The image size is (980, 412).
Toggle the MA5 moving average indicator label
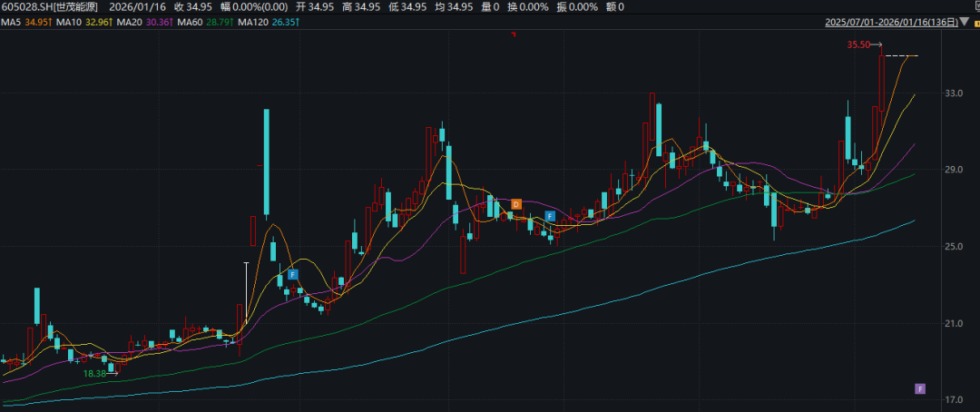coord(22,21)
